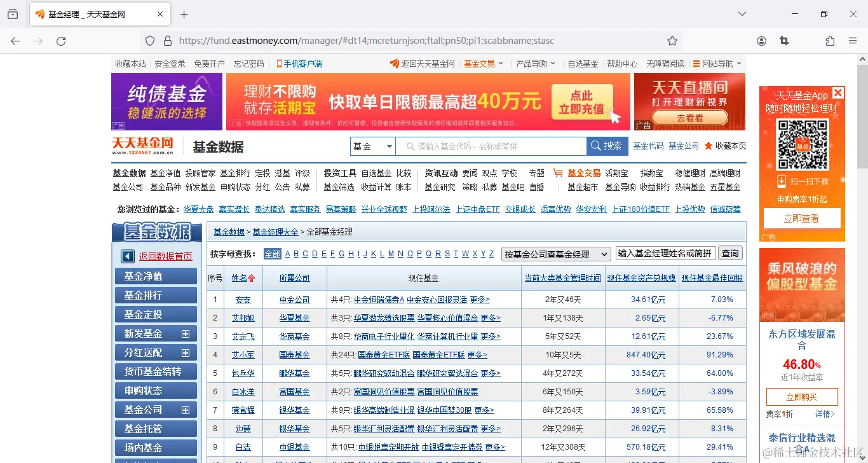
Task: Reload the page with refresh icon
Action: [x=61, y=41]
